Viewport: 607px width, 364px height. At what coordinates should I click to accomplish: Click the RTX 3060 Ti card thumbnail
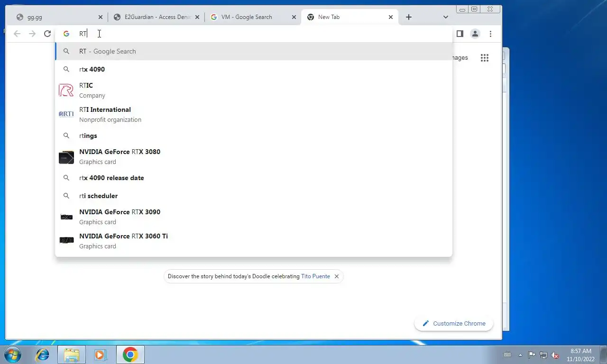click(66, 241)
